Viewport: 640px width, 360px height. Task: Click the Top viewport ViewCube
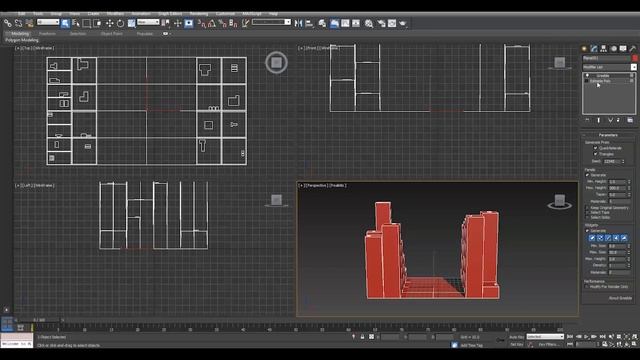point(276,62)
